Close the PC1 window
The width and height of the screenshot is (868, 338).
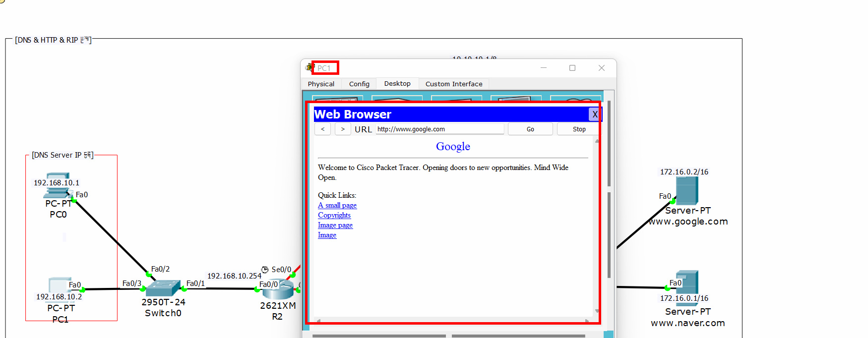(x=602, y=68)
